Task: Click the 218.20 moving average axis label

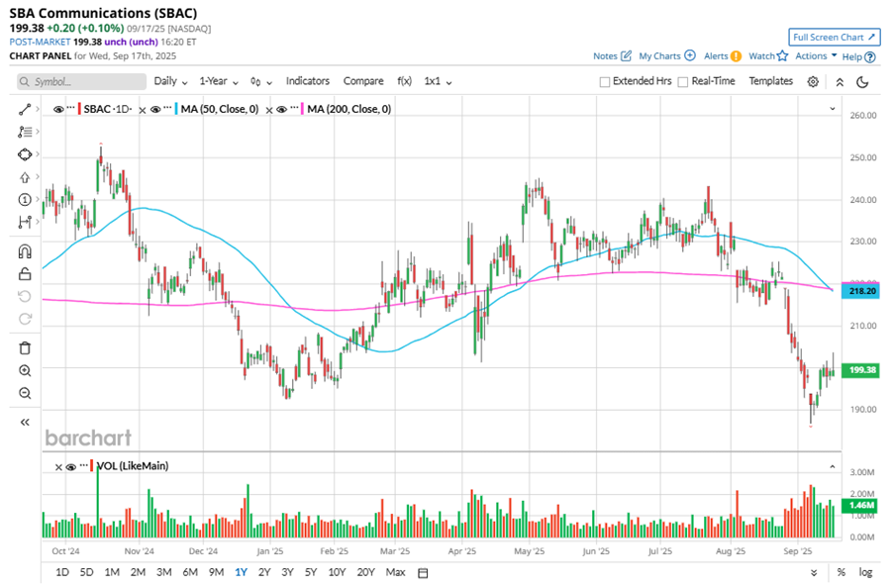Action: [x=860, y=291]
